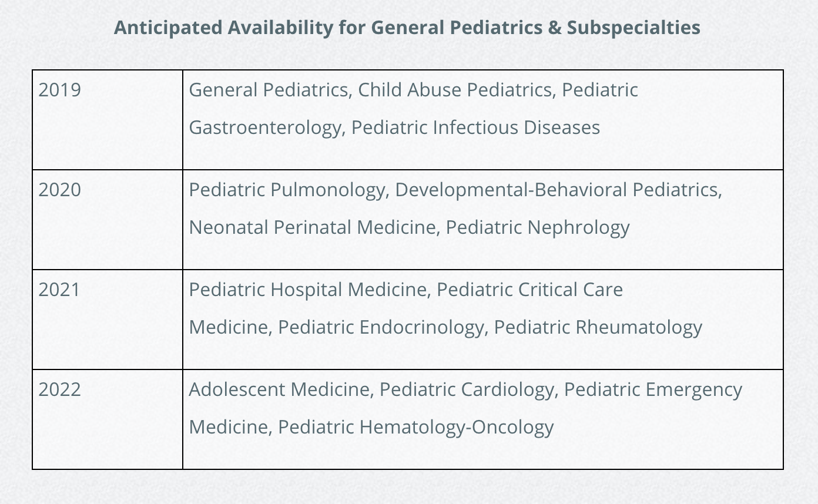Select the 2021 year cell

tap(108, 320)
